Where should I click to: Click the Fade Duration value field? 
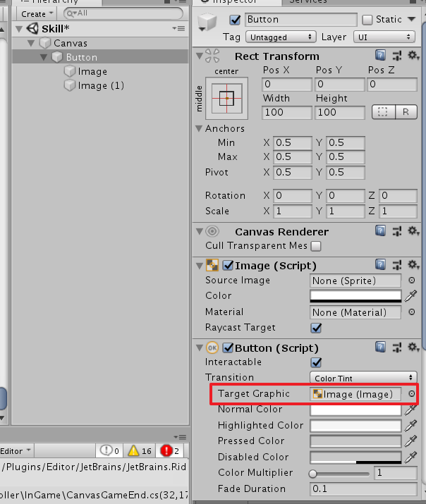[x=363, y=488]
